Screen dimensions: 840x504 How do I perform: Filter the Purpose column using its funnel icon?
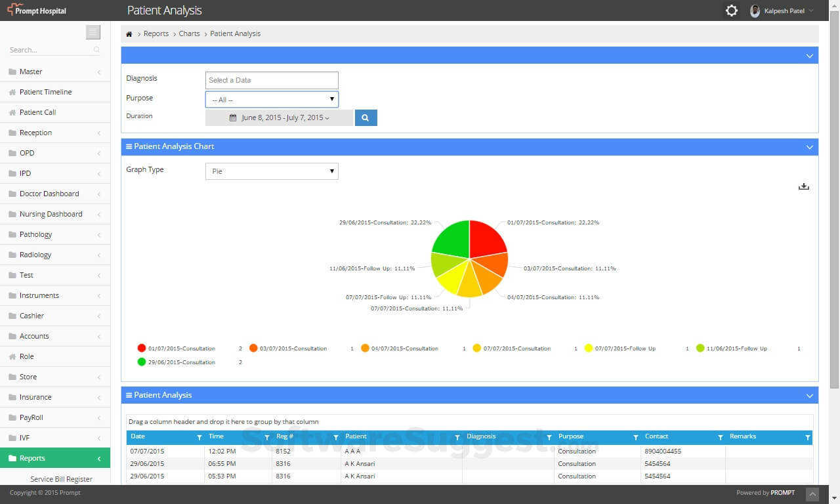coord(635,436)
